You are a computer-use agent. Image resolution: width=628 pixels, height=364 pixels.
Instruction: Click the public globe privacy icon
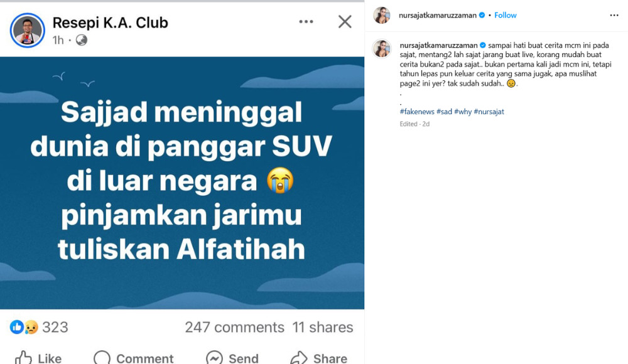[81, 40]
